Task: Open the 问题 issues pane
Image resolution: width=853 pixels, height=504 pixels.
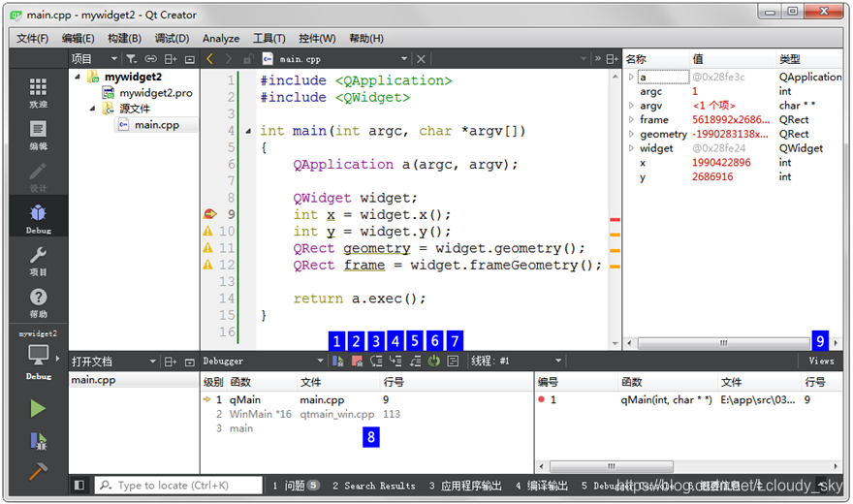Action: (x=296, y=486)
